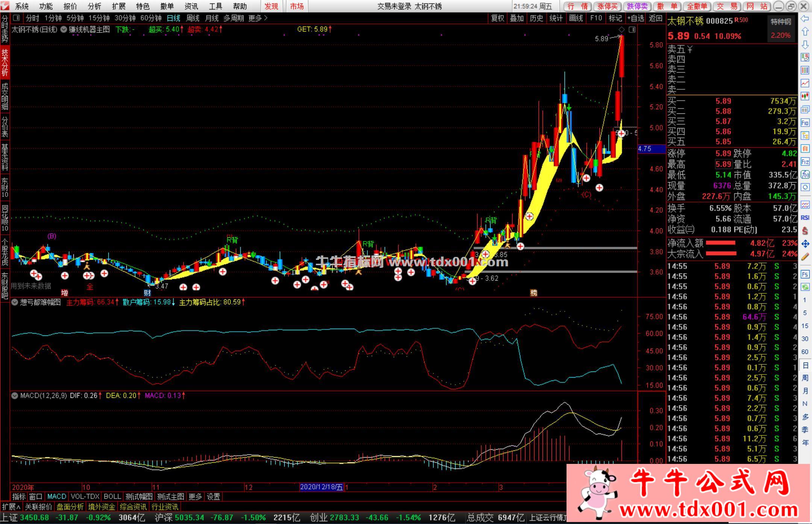Screen dimensions: 812x524
Task: Expand the 赚线机器主图 indicator dropdown
Action: pyautogui.click(x=64, y=29)
